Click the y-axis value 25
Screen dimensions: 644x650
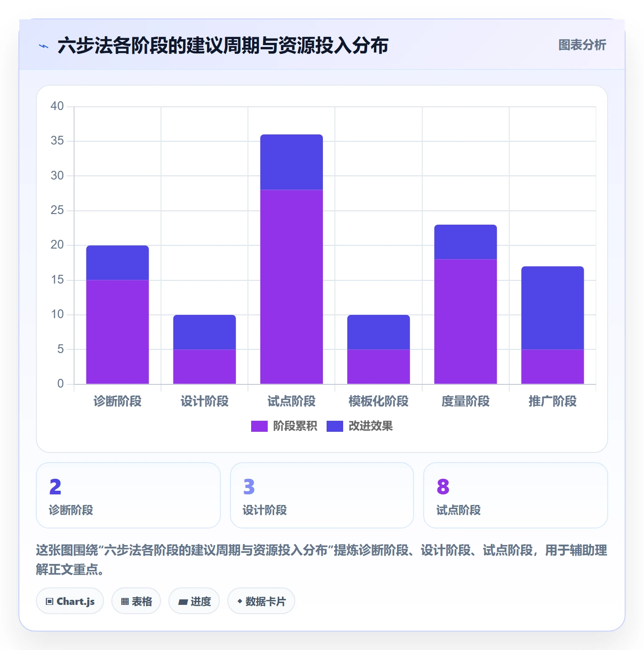57,210
